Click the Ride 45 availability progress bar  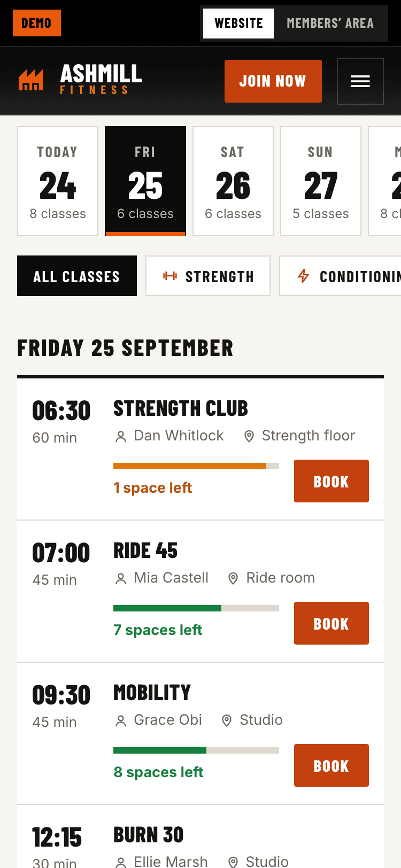[x=196, y=608]
